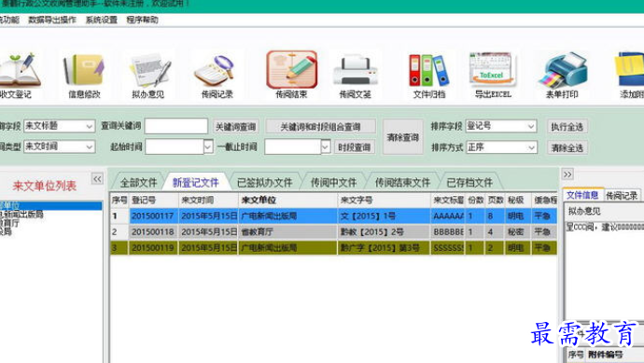Switch to the 传阅中文件 tab

(333, 182)
